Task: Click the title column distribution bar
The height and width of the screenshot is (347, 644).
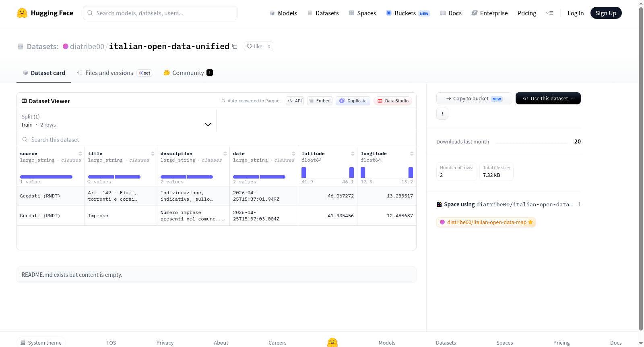Action: [x=114, y=177]
